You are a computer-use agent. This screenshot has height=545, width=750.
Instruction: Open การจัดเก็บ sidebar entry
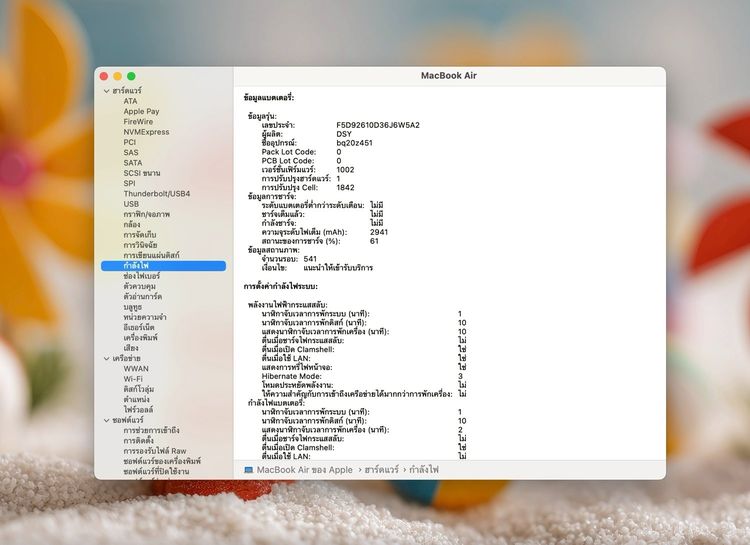coord(140,235)
